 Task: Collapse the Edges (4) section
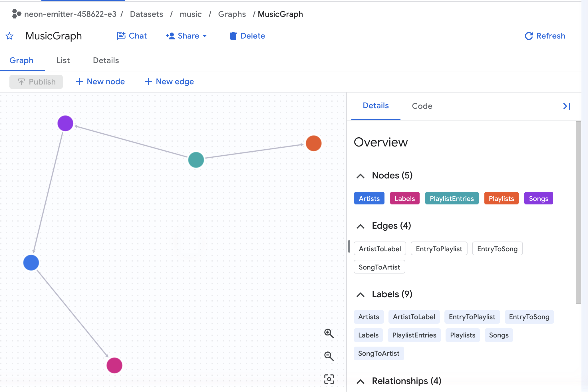[361, 226]
